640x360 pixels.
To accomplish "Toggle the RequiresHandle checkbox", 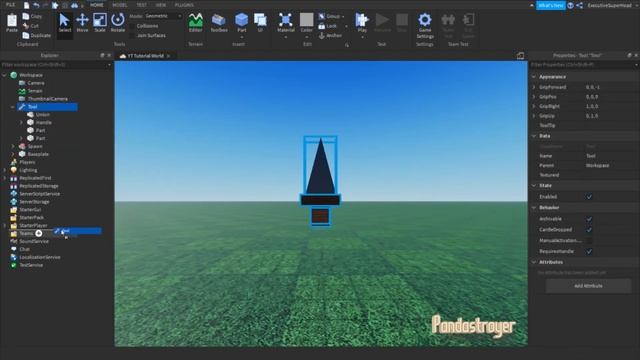I will click(589, 251).
